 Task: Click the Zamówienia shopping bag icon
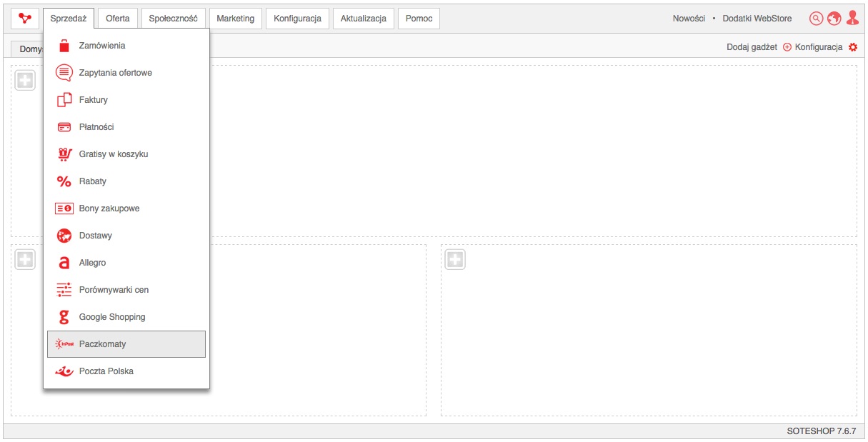tap(64, 46)
